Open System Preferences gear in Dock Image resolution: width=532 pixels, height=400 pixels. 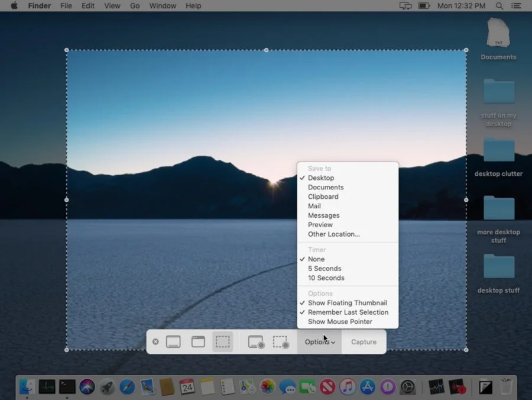[x=407, y=387]
